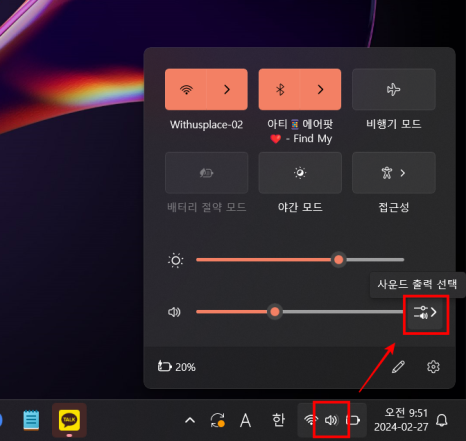Click the sun brightness icon

pos(176,260)
